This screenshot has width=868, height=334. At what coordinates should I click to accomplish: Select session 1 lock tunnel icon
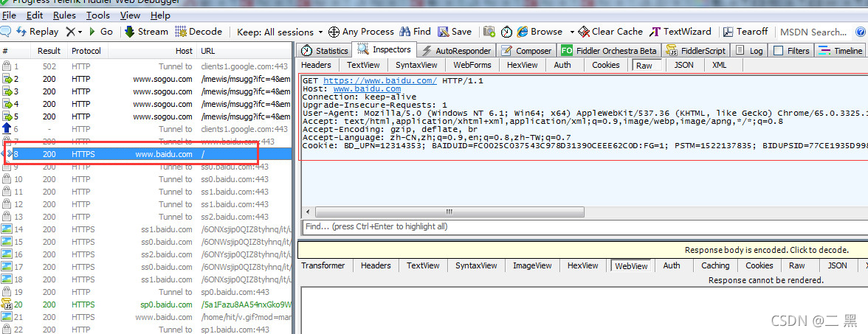point(7,66)
